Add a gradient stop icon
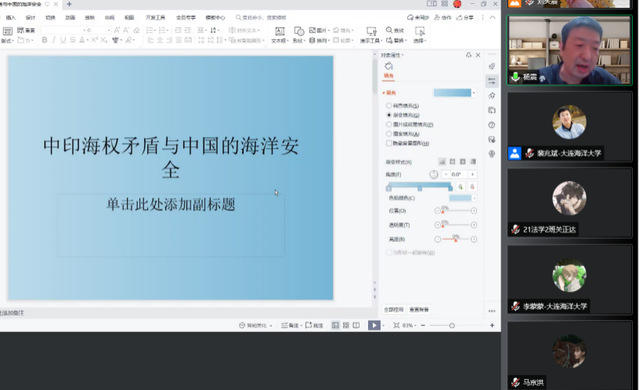The height and width of the screenshot is (390, 639). pyautogui.click(x=461, y=187)
